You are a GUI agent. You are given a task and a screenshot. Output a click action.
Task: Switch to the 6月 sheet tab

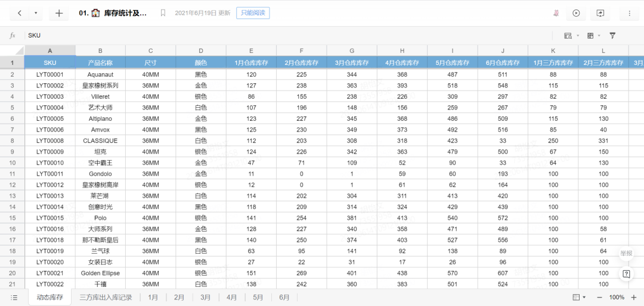284,298
